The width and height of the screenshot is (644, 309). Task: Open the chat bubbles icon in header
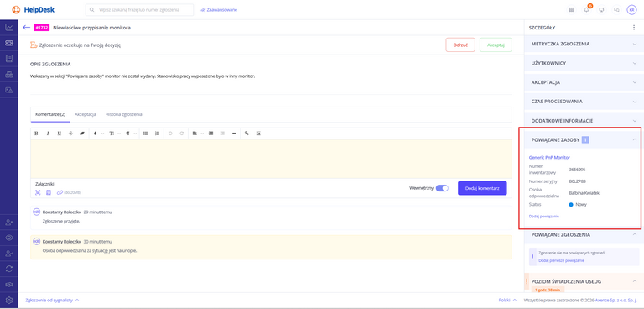[x=616, y=9]
